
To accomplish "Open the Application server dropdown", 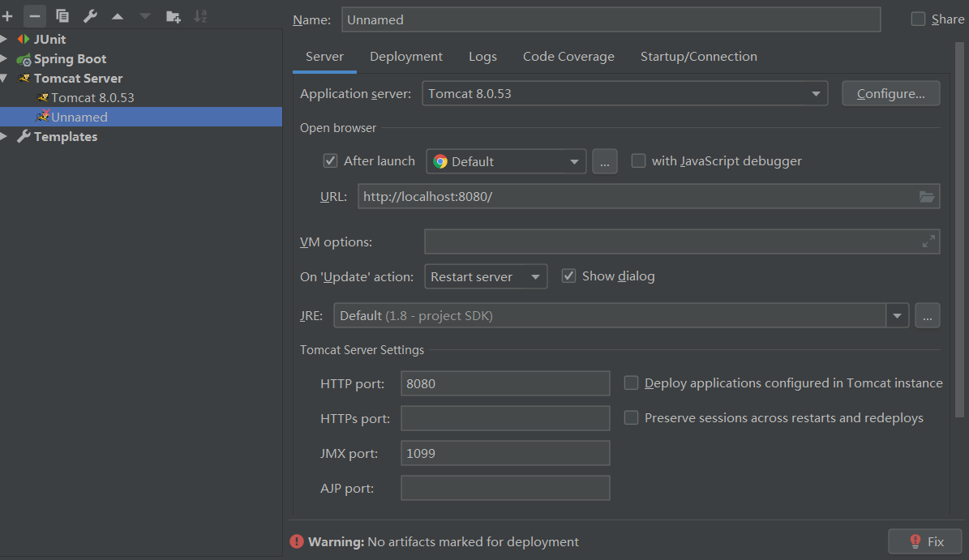I will tap(815, 93).
